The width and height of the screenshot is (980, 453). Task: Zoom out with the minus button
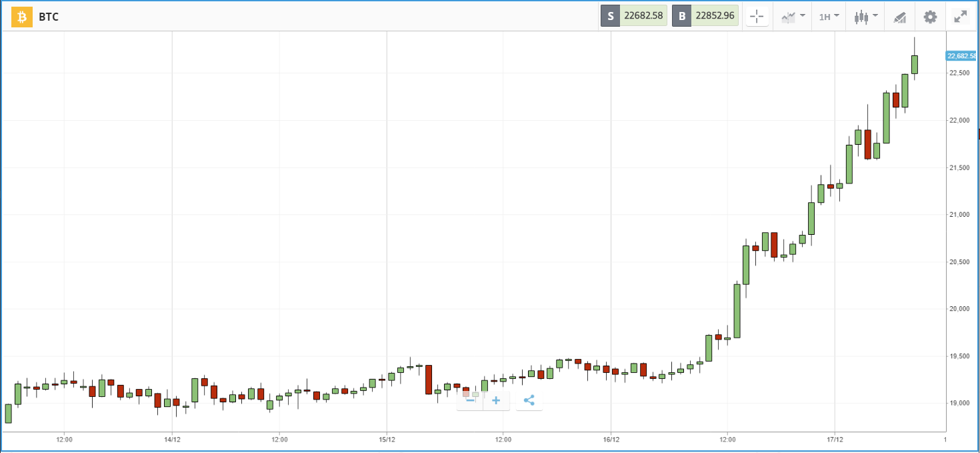[x=470, y=400]
